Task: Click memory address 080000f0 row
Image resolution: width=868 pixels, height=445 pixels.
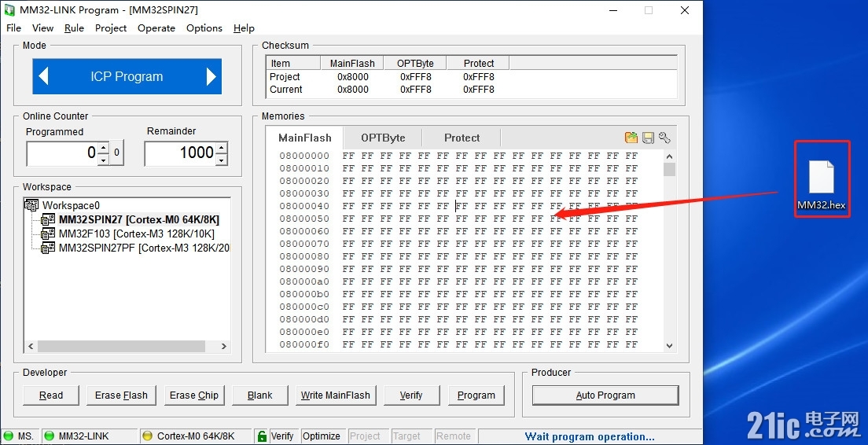Action: (458, 344)
